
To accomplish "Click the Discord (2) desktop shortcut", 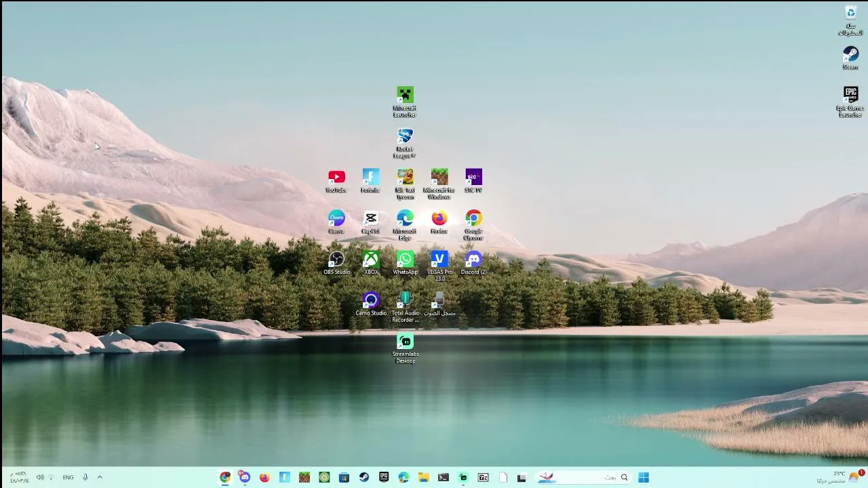I will coord(473,263).
